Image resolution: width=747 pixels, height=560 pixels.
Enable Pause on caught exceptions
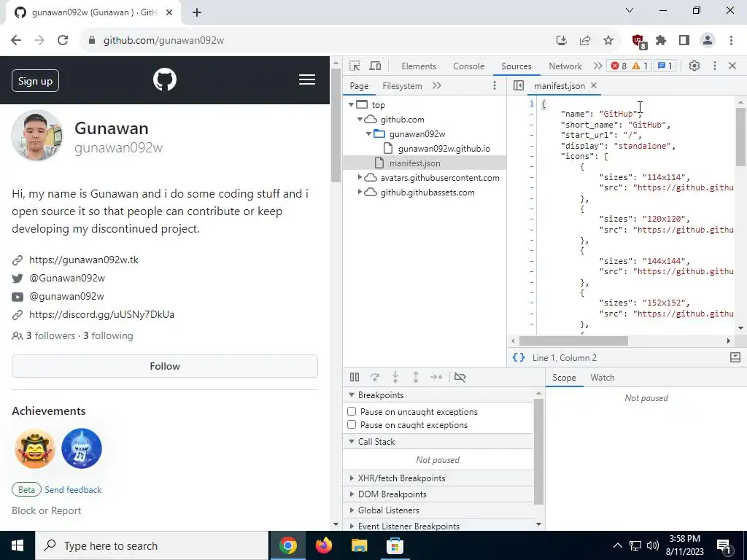click(x=352, y=425)
